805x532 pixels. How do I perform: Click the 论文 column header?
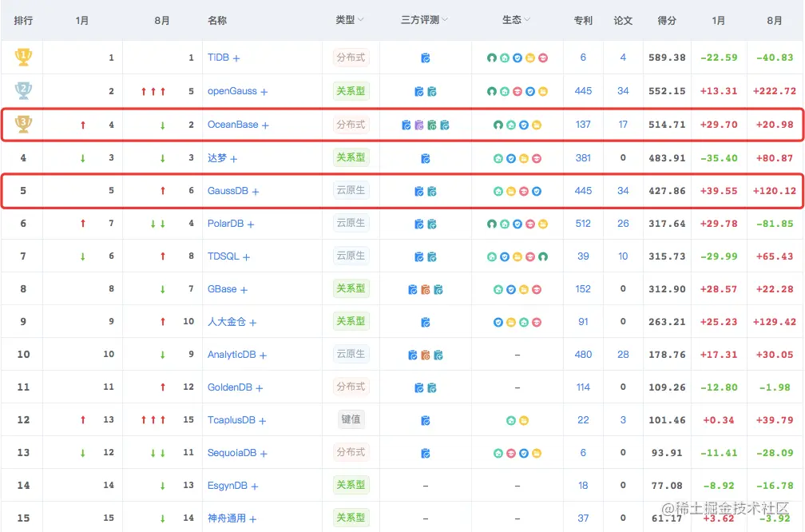(x=623, y=21)
